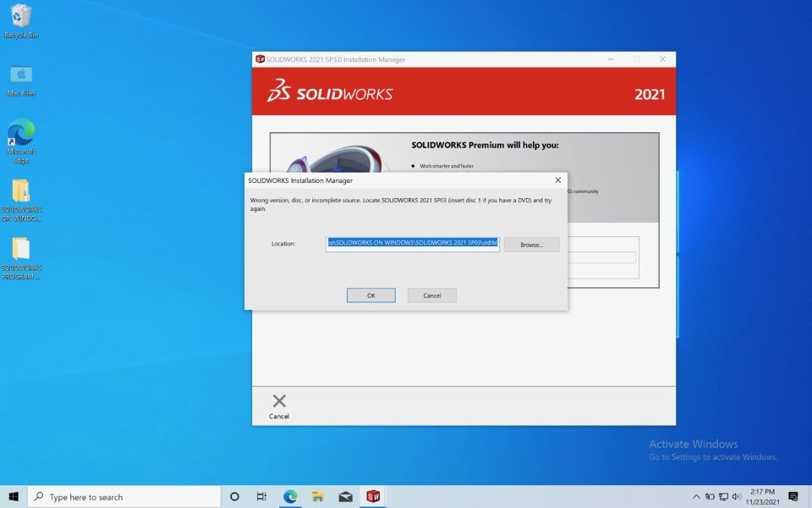This screenshot has width=812, height=508.
Task: Open the Microsoft Edge desktop shortcut
Action: pyautogui.click(x=20, y=141)
